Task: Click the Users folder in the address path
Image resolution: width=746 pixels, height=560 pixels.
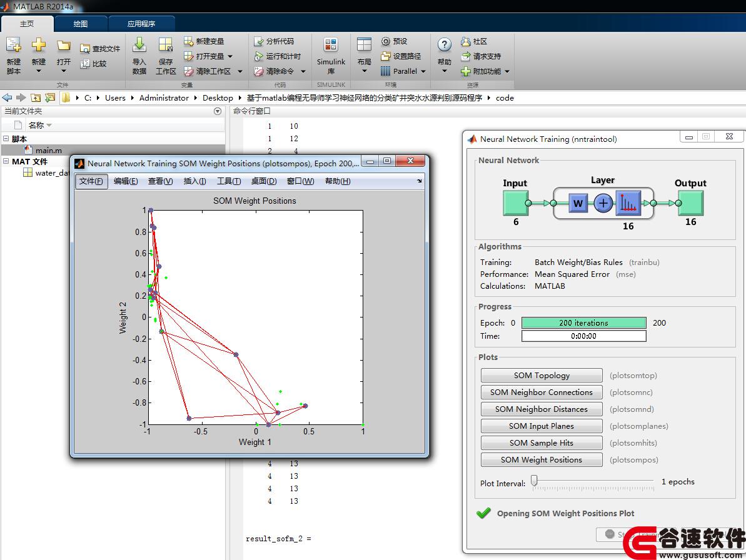Action: 115,98
